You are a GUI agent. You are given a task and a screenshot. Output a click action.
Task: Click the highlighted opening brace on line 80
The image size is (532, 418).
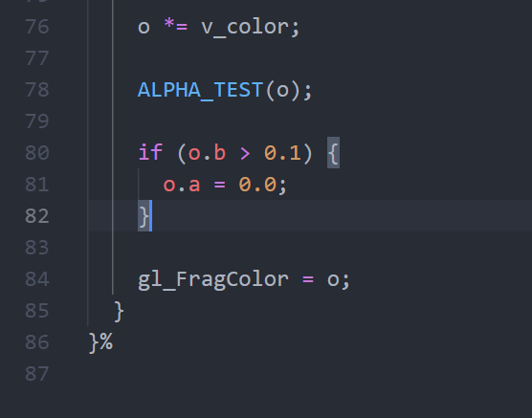[333, 153]
